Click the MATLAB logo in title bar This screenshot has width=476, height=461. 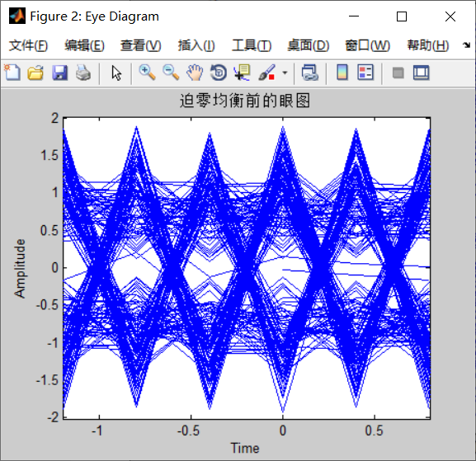(17, 16)
